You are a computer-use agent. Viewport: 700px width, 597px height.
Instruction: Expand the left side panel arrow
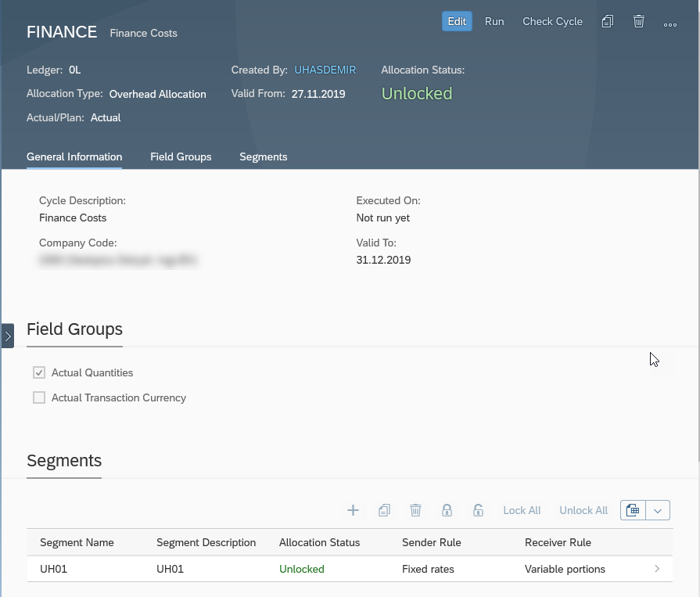pos(7,336)
